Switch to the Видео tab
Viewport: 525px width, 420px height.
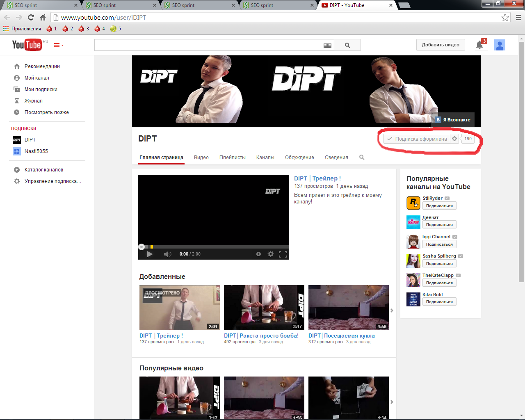[x=201, y=157]
